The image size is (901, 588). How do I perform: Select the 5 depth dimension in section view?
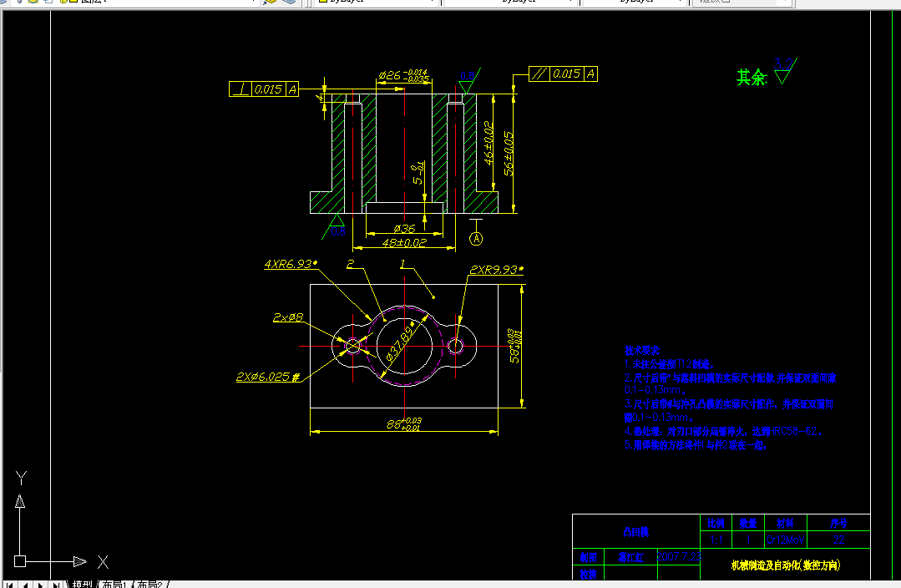tap(418, 175)
